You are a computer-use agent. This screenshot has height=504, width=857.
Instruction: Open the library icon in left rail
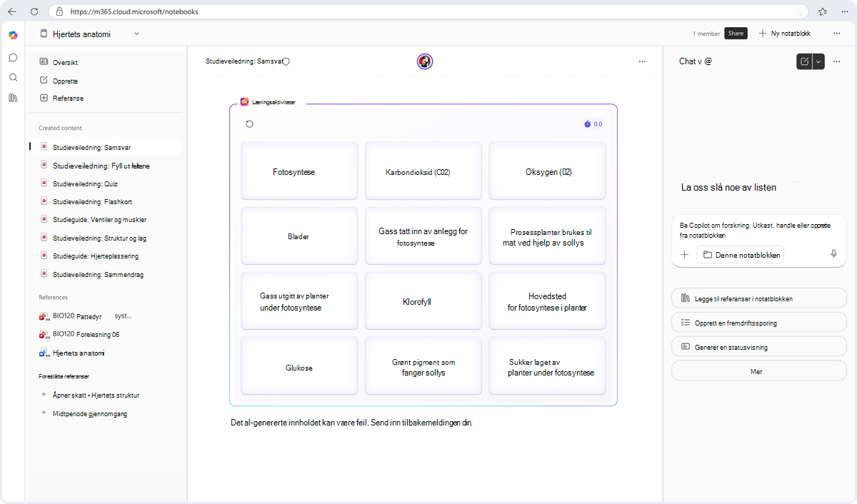coord(13,98)
